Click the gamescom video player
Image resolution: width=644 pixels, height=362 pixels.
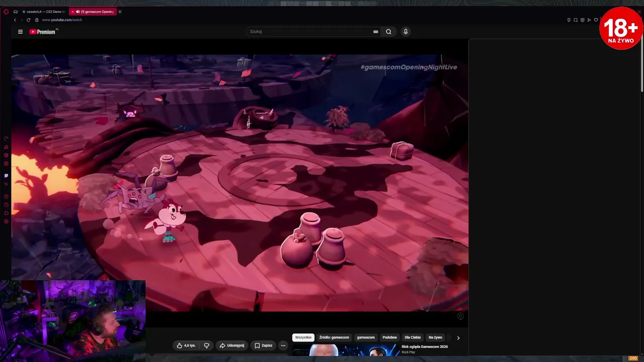(x=240, y=183)
